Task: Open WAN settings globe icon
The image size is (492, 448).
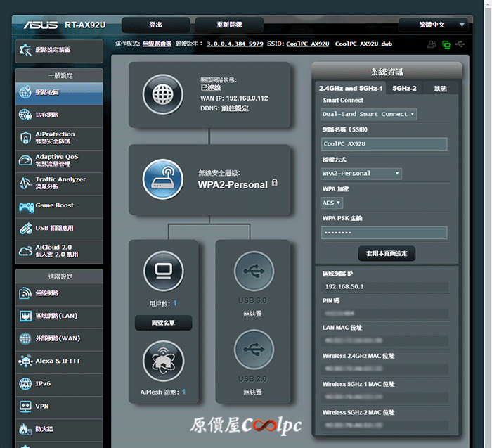Action: point(25,338)
